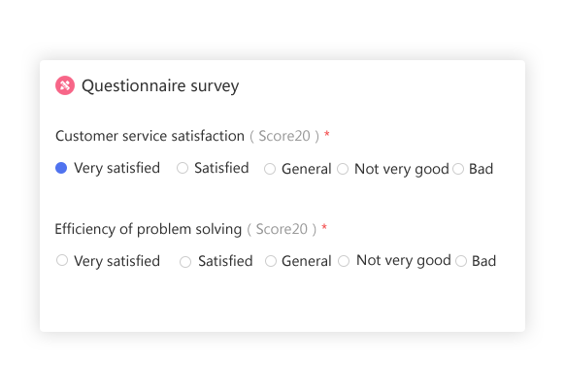Pick General radio for Efficiency of problem solving
The image size is (565, 392).
pyautogui.click(x=271, y=261)
